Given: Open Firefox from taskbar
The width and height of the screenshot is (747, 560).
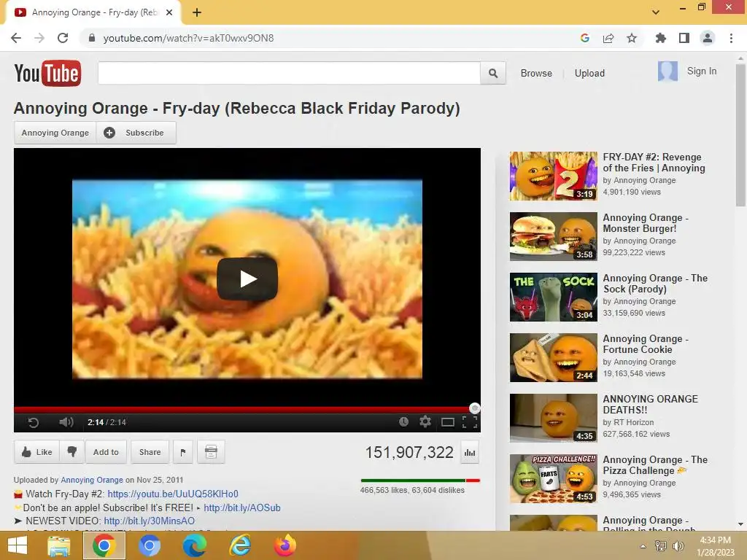Looking at the screenshot, I should [285, 545].
